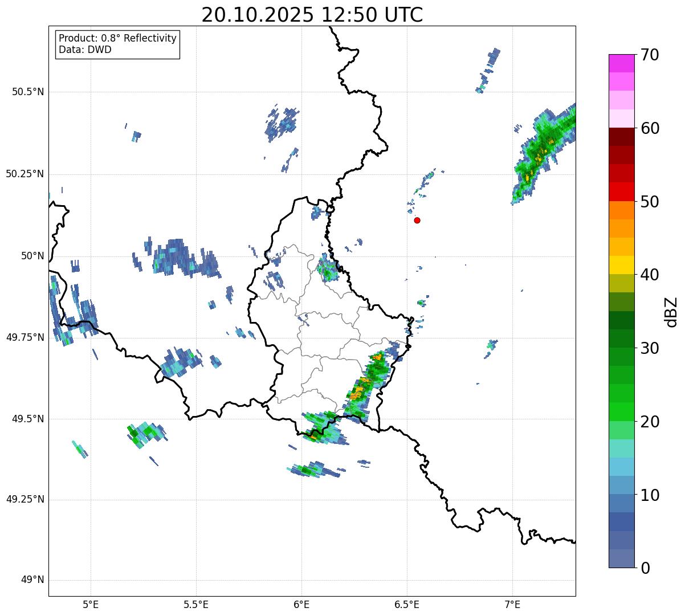Click the red dot marker on the map
Image resolution: width=685 pixels, height=616 pixels.
coord(417,220)
